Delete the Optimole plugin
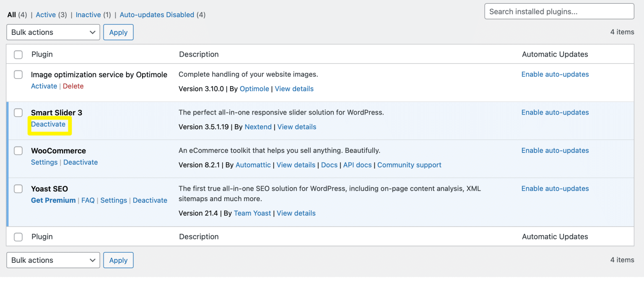 coord(73,86)
